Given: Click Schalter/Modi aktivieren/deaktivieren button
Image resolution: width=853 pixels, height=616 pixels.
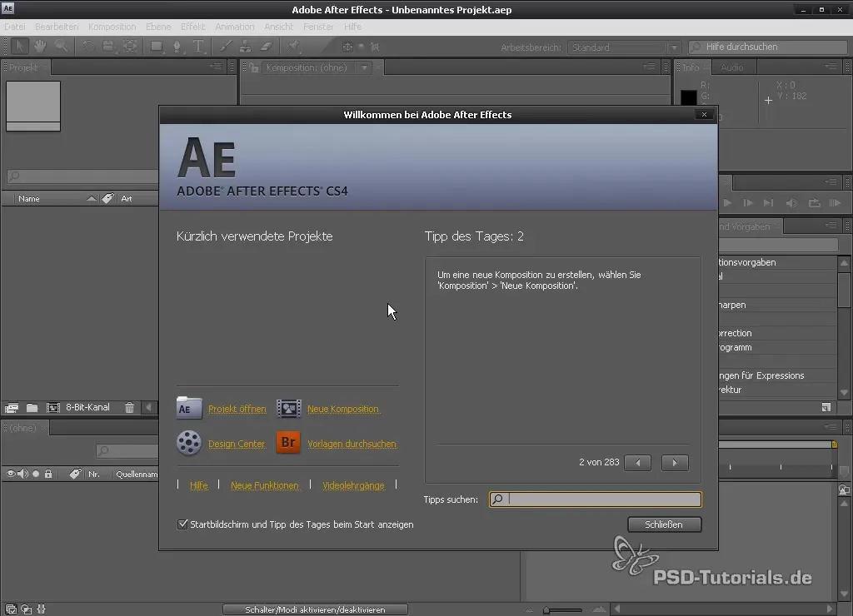Looking at the screenshot, I should coord(315,609).
